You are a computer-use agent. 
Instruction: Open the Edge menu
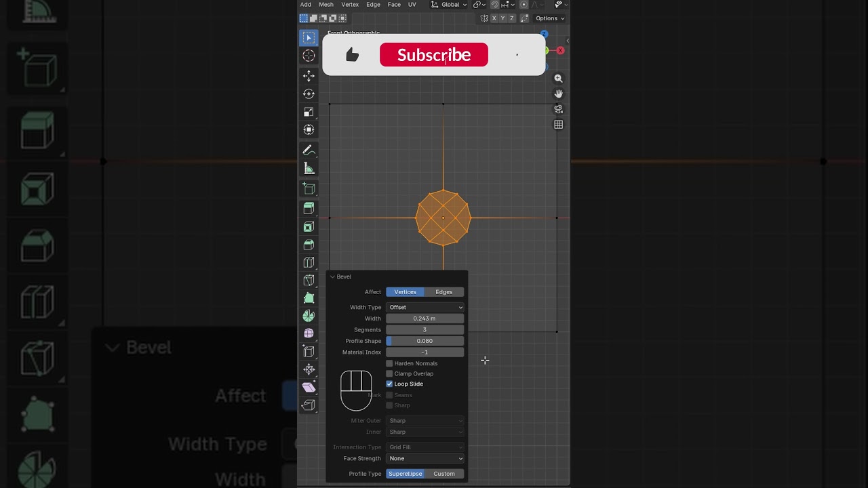[373, 5]
